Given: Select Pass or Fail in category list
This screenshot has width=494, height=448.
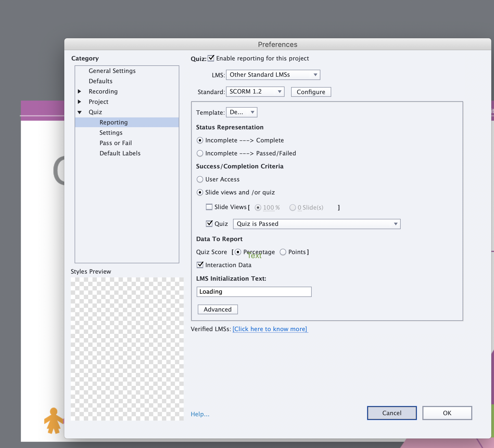Looking at the screenshot, I should point(116,143).
